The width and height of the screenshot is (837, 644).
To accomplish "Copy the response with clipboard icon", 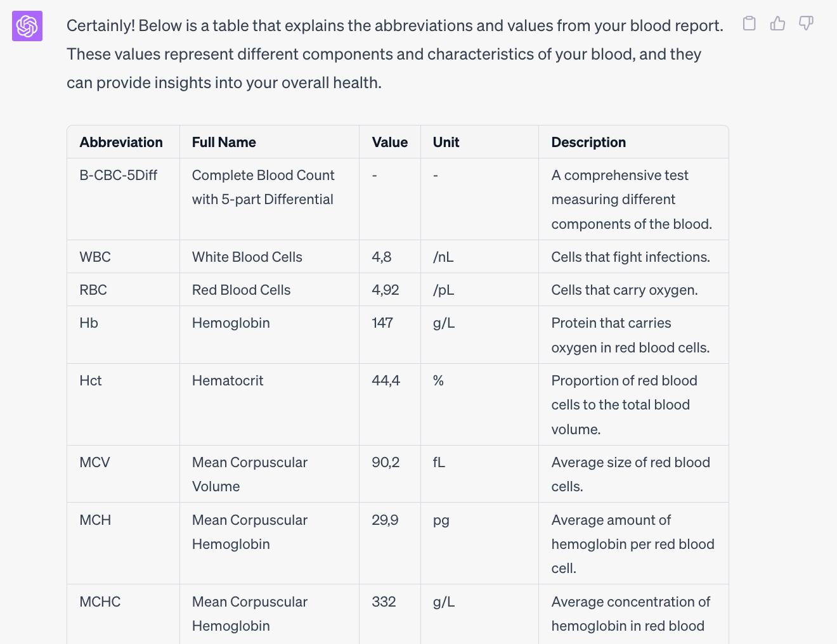I will [x=749, y=23].
